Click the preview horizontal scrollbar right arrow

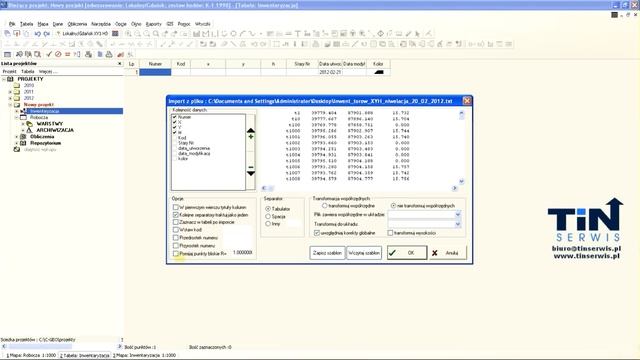click(454, 188)
